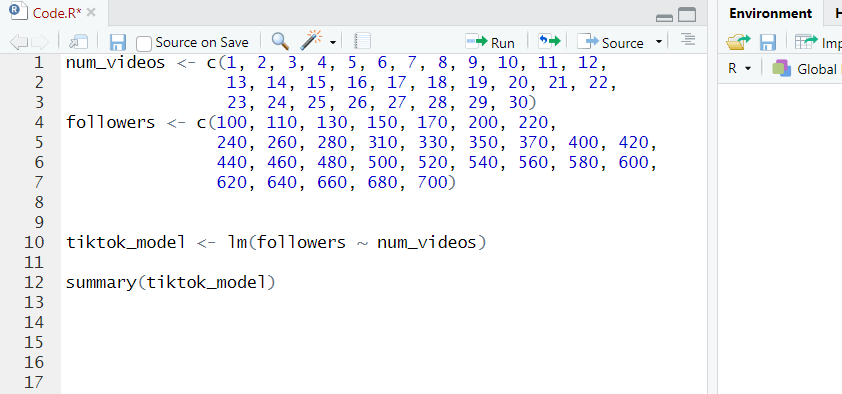Save the current document with floppy icon
Viewport: 842px width, 394px height.
118,42
